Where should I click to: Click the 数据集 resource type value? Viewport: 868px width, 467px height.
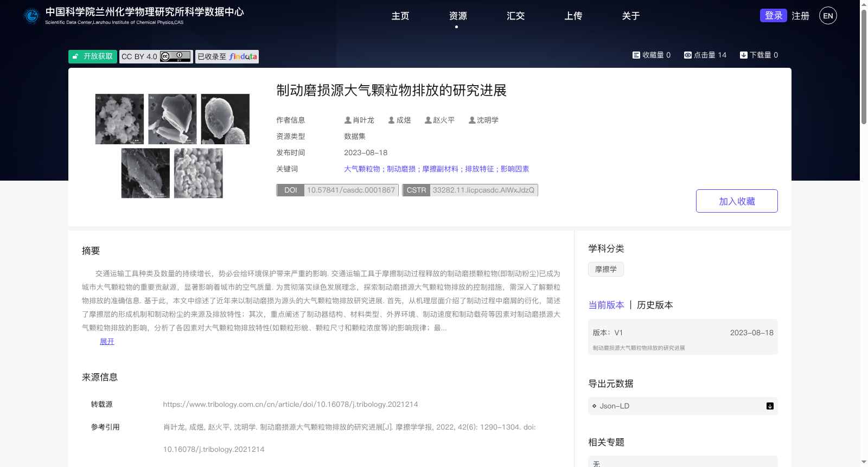(x=355, y=137)
